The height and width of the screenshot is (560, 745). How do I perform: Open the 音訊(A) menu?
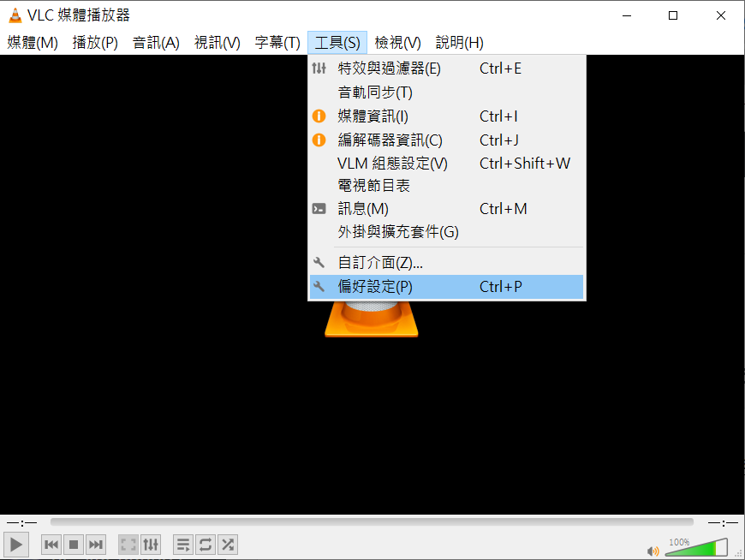point(156,43)
